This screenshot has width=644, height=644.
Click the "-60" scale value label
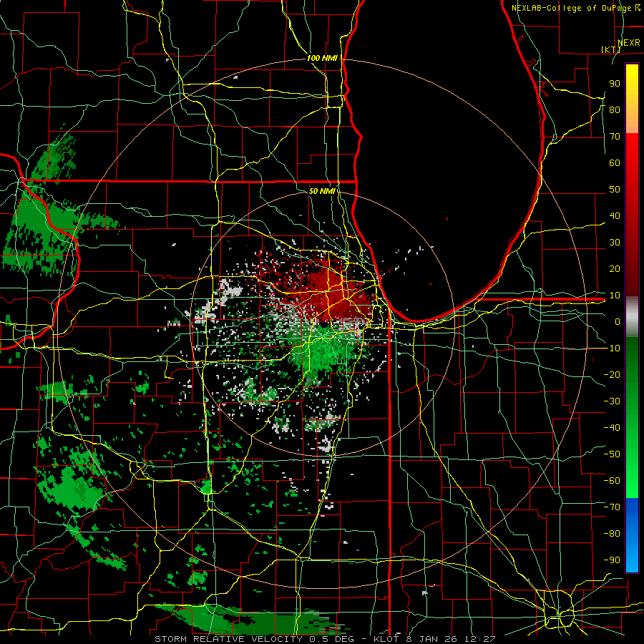coord(612,481)
